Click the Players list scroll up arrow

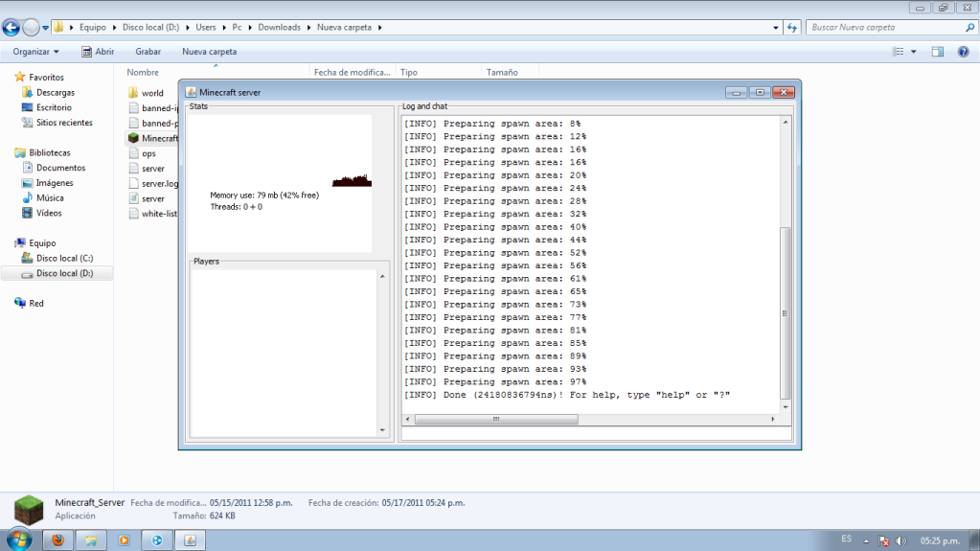click(382, 276)
